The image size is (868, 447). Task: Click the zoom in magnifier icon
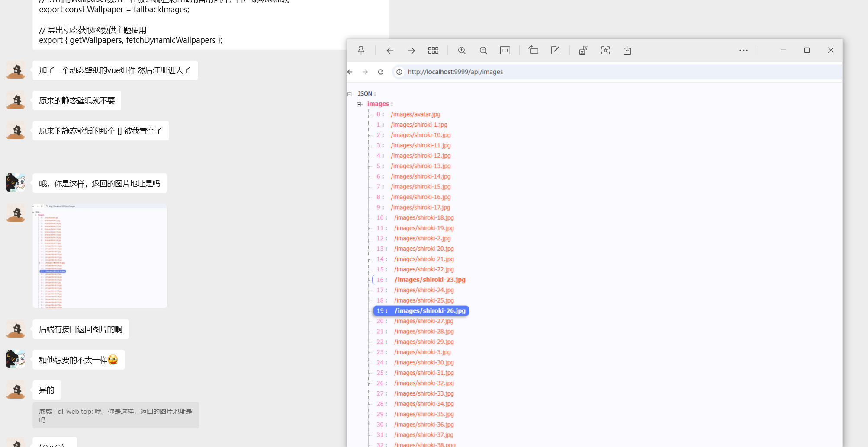[462, 51]
